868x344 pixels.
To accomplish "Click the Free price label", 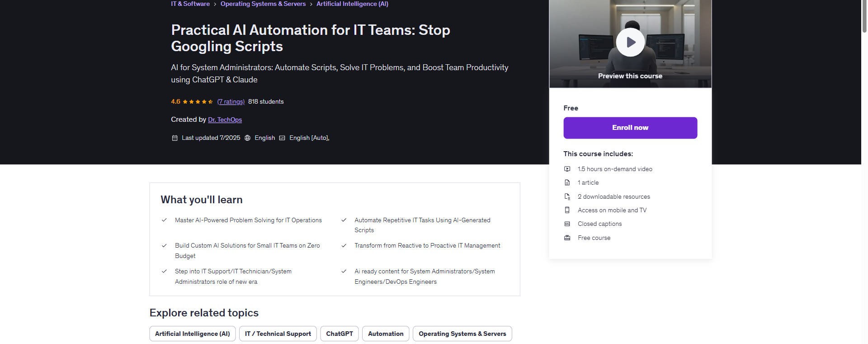I will pyautogui.click(x=571, y=108).
